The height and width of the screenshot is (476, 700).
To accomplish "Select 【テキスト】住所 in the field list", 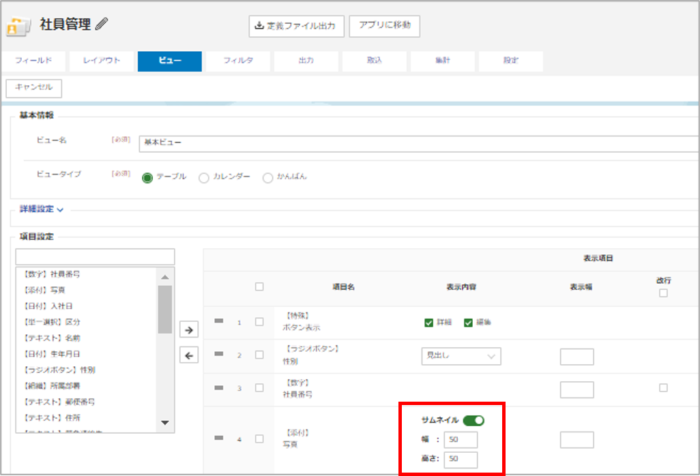I will (86, 418).
